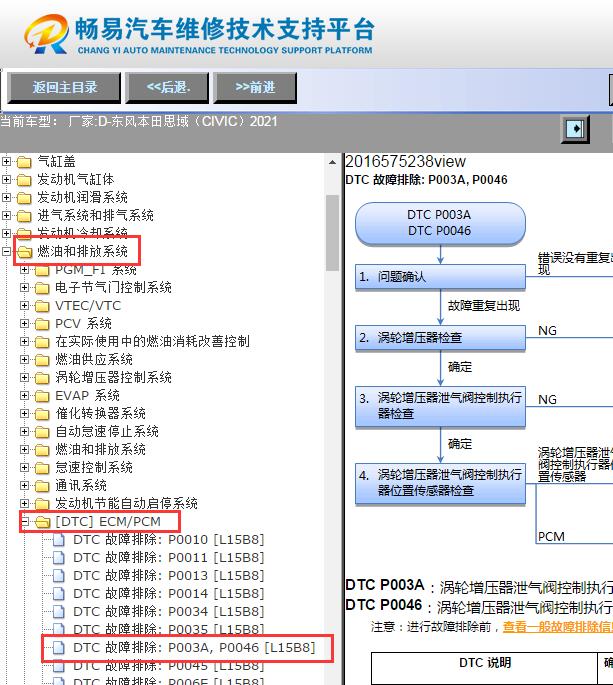Click flowchart step 3 泄气阀控制执行器检查
Image resolution: width=613 pixels, height=685 pixels.
tap(440, 406)
